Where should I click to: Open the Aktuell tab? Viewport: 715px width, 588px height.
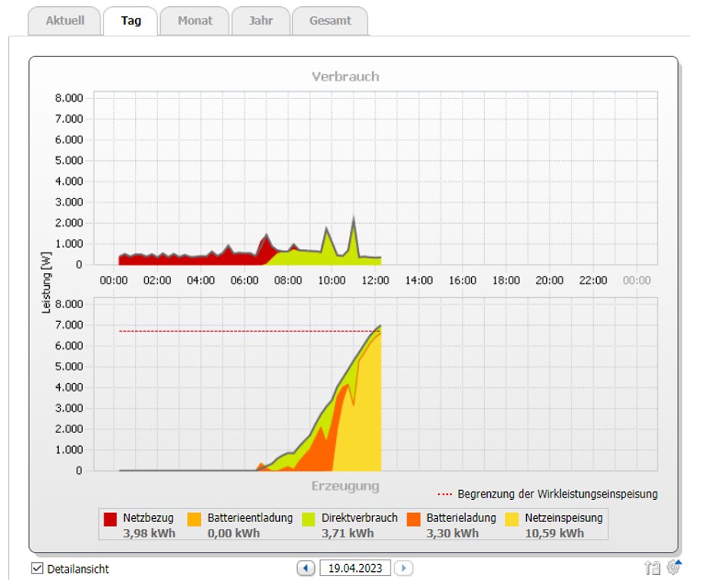point(65,21)
